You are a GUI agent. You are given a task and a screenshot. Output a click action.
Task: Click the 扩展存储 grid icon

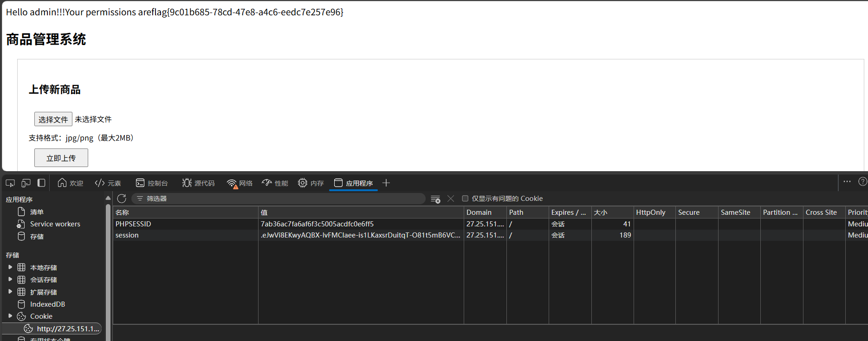coord(21,292)
